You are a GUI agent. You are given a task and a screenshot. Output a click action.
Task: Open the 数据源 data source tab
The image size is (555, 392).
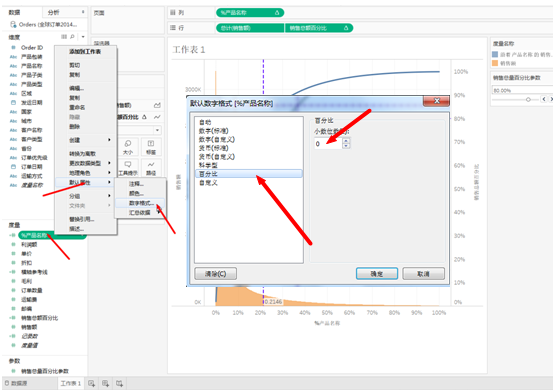[16, 383]
